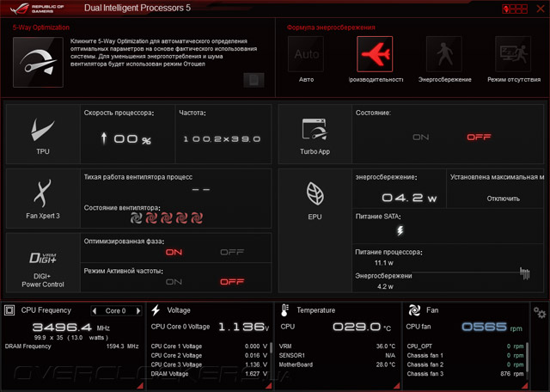550x392 pixels.
Task: Click the Voltage lightning bolt icon
Action: pos(156,310)
